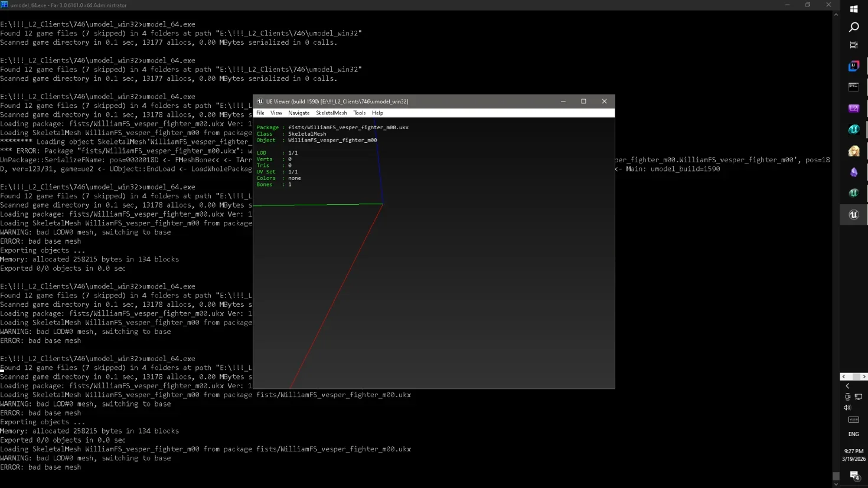Open the purple L2 app on the taskbar
The width and height of the screenshot is (868, 488).
pyautogui.click(x=854, y=109)
